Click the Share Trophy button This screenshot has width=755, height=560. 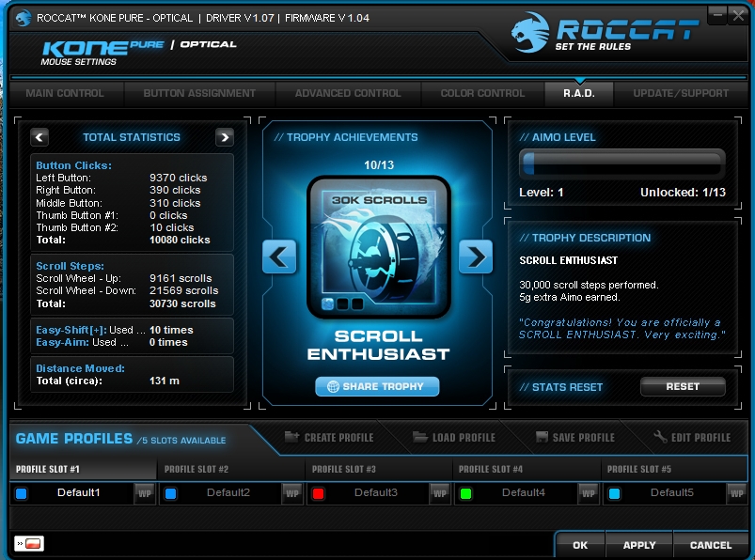pyautogui.click(x=377, y=386)
